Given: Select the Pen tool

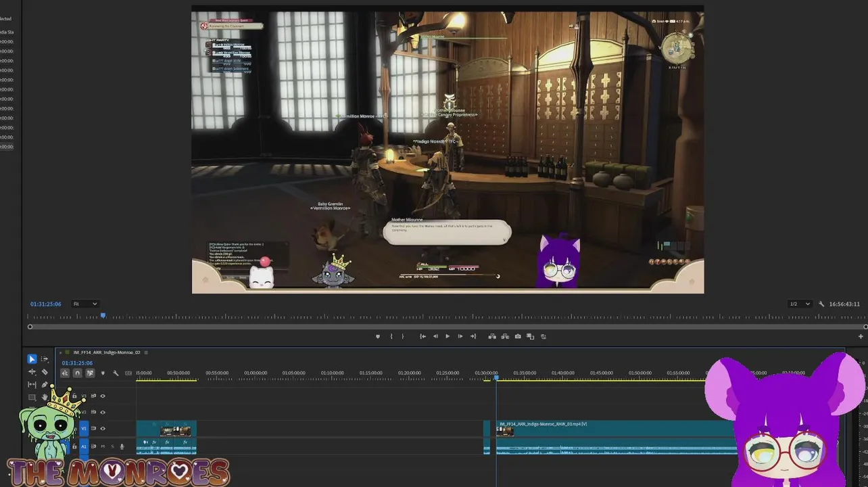Looking at the screenshot, I should 45,385.
